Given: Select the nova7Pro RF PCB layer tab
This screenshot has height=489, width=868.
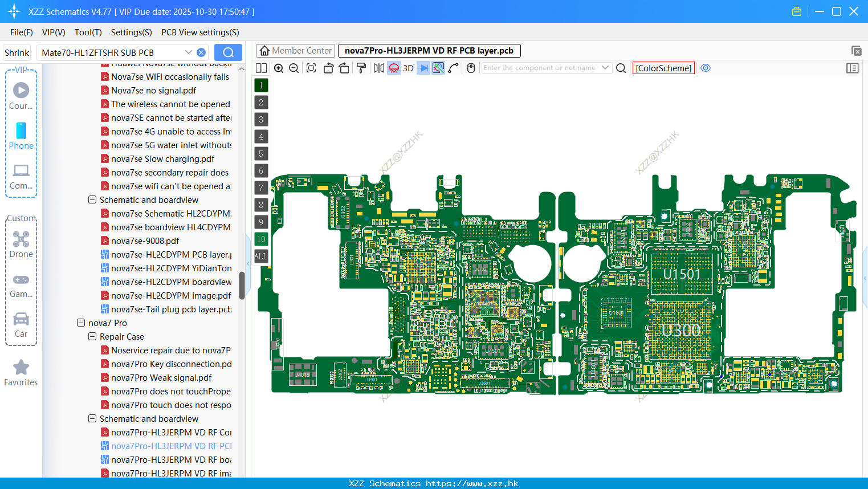Looking at the screenshot, I should (x=429, y=51).
